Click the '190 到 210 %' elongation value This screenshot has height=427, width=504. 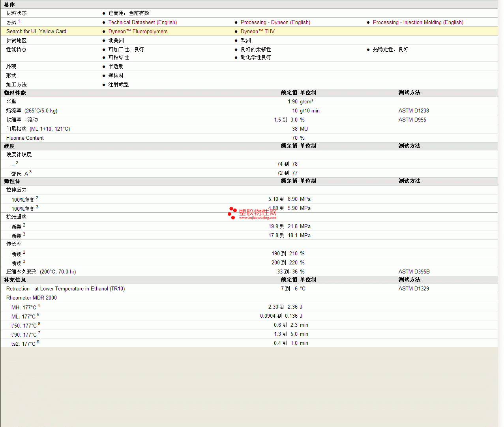pyautogui.click(x=288, y=254)
